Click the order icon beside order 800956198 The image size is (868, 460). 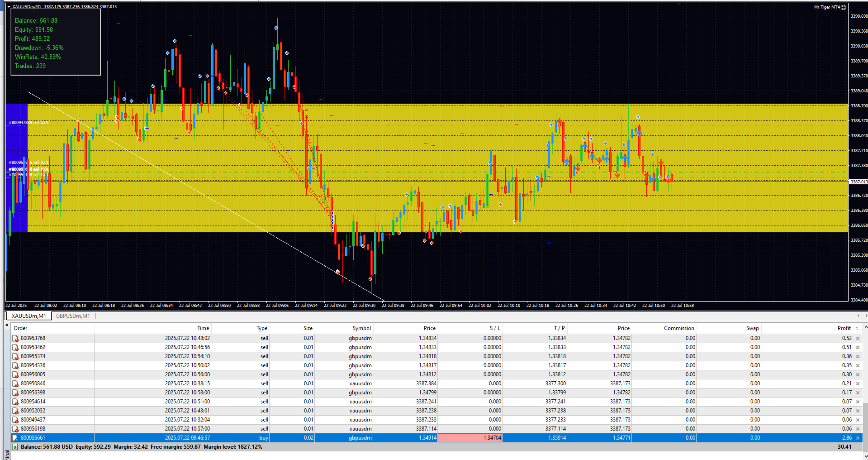pyautogui.click(x=15, y=429)
